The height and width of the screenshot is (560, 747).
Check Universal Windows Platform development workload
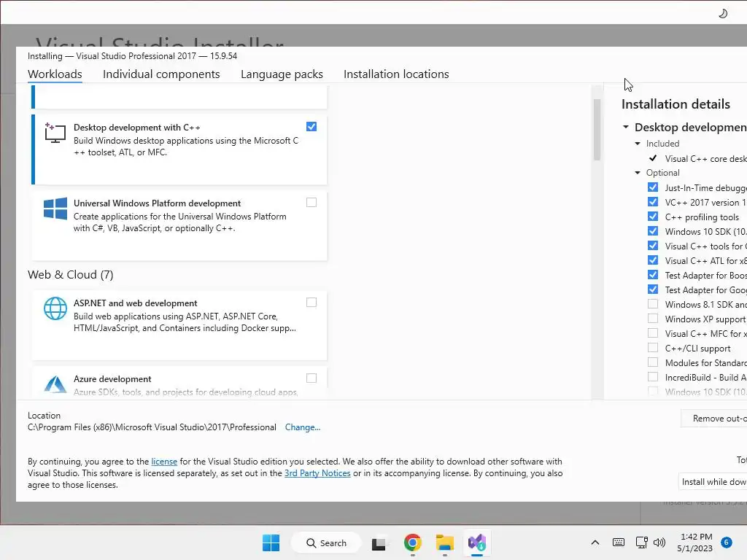pyautogui.click(x=311, y=203)
